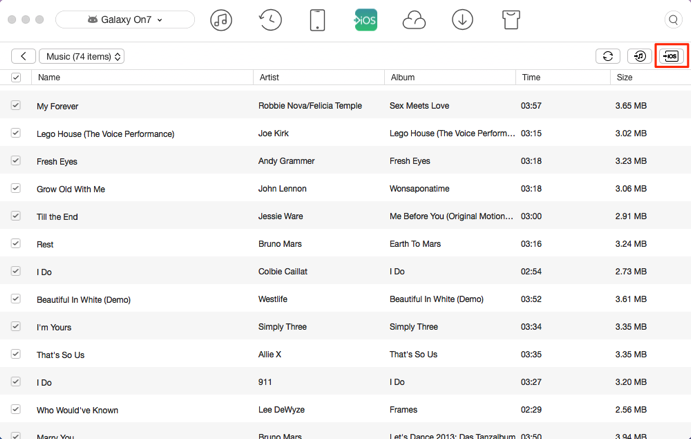Uncheck the Who Would've Known checkbox

[x=16, y=409]
